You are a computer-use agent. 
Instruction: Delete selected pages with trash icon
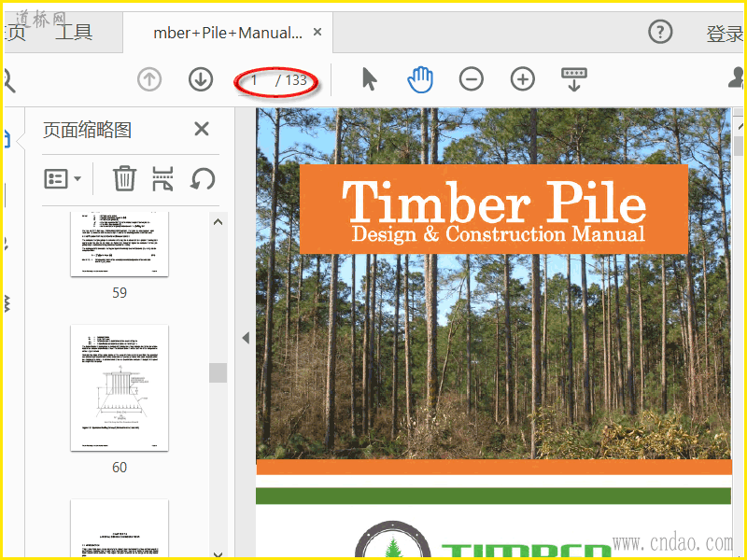click(125, 178)
